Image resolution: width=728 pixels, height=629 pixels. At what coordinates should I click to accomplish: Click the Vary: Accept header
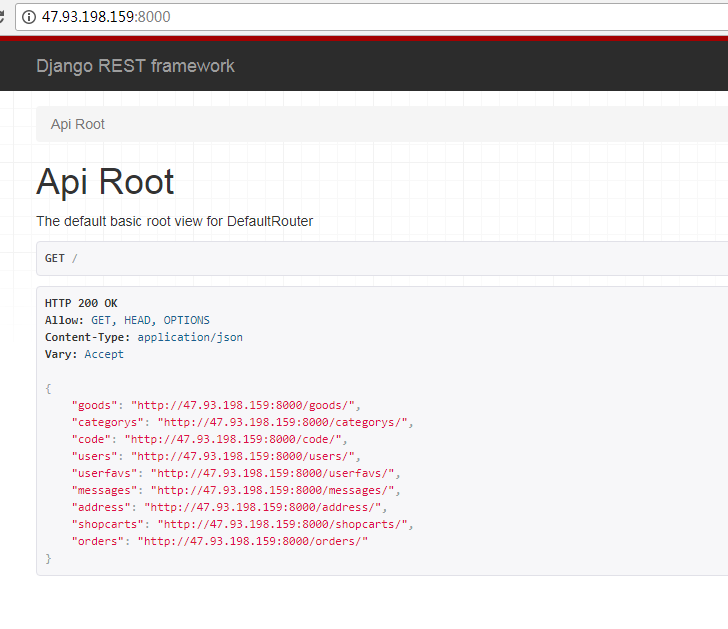pyautogui.click(x=84, y=354)
